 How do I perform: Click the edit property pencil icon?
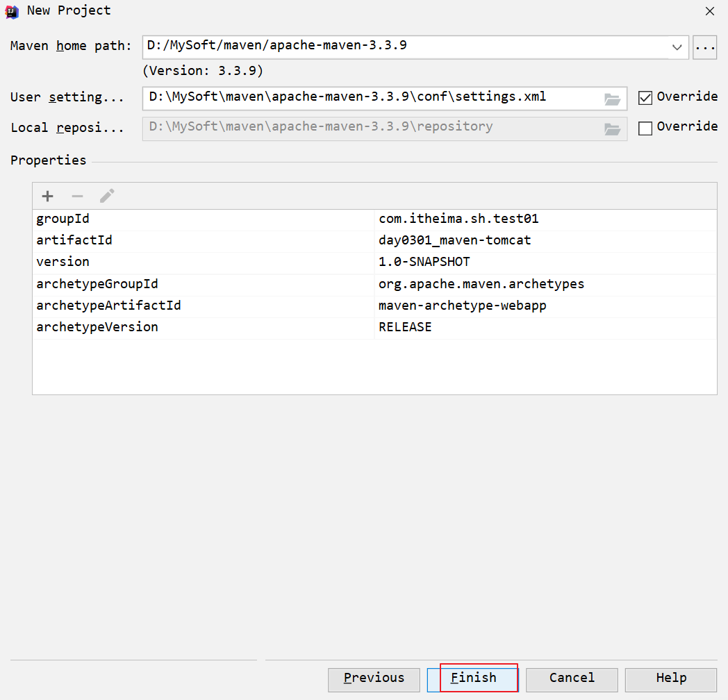click(107, 197)
